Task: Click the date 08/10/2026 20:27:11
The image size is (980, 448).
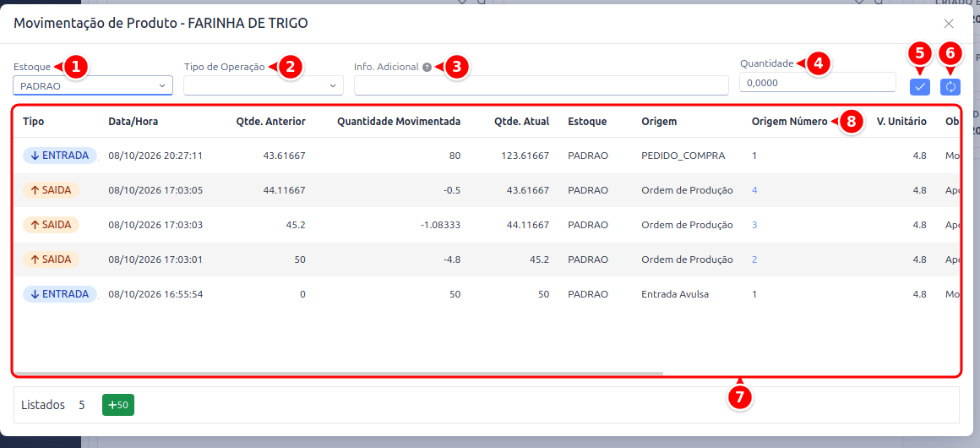Action: pos(155,156)
